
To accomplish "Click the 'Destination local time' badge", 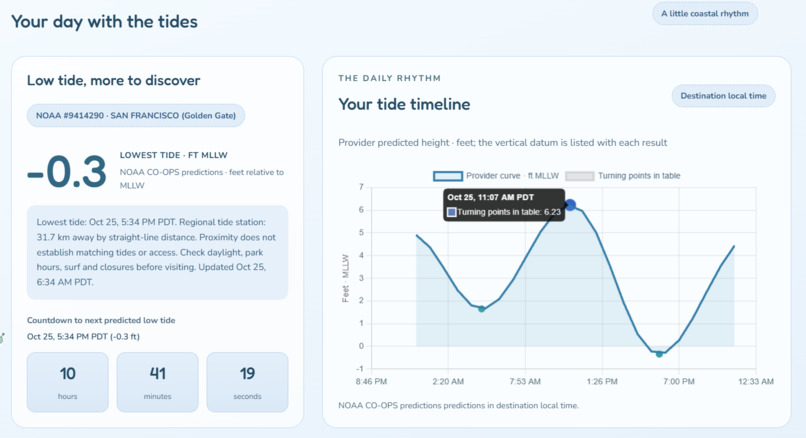I will tap(723, 96).
